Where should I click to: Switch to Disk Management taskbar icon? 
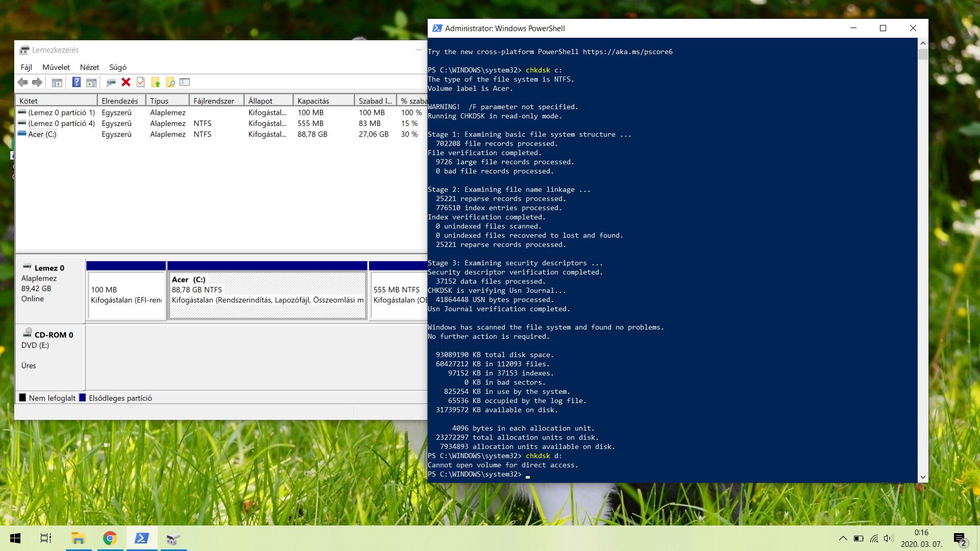click(174, 538)
